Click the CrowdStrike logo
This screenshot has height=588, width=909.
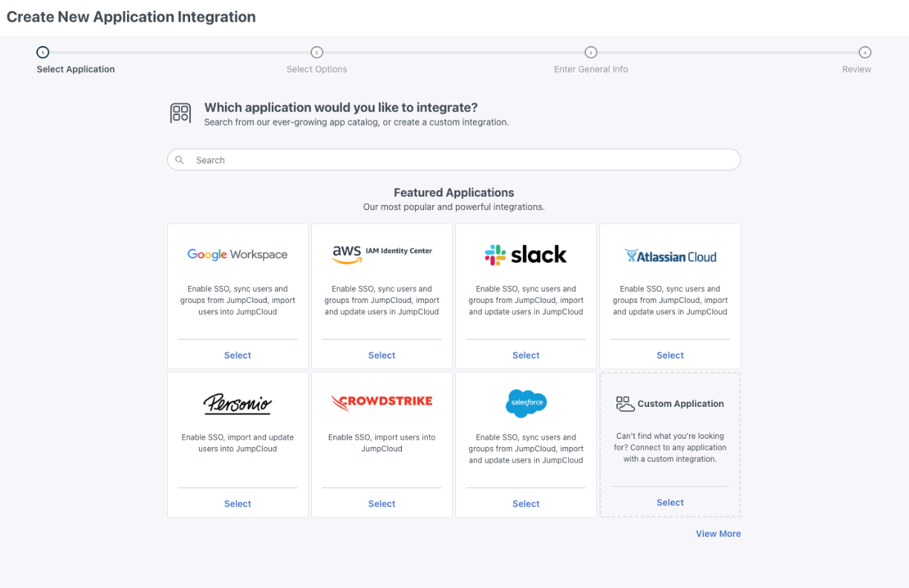(x=382, y=402)
